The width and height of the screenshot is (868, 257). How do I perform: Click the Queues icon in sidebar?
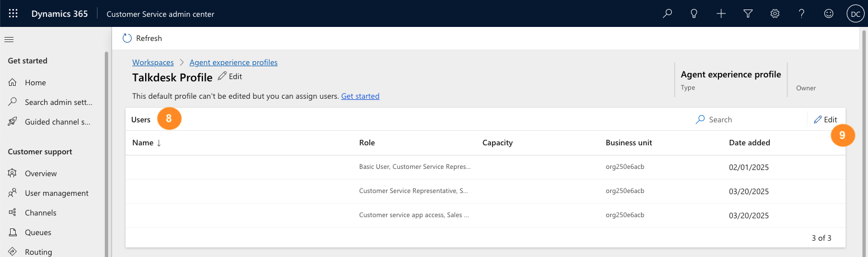[12, 232]
